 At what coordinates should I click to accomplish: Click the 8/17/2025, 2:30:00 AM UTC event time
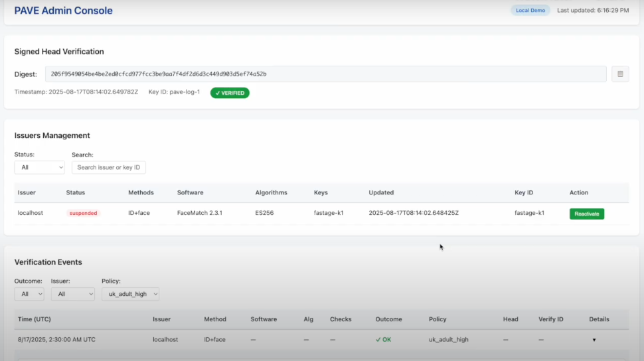click(56, 340)
